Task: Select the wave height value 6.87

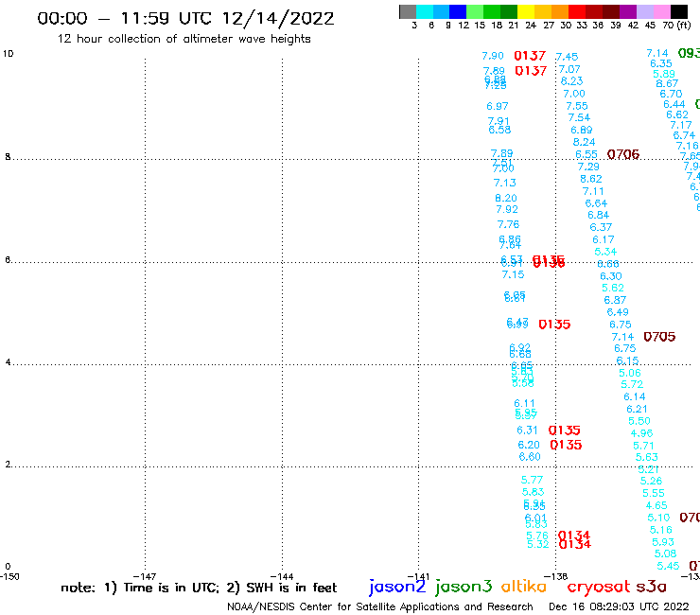Action: [x=615, y=300]
